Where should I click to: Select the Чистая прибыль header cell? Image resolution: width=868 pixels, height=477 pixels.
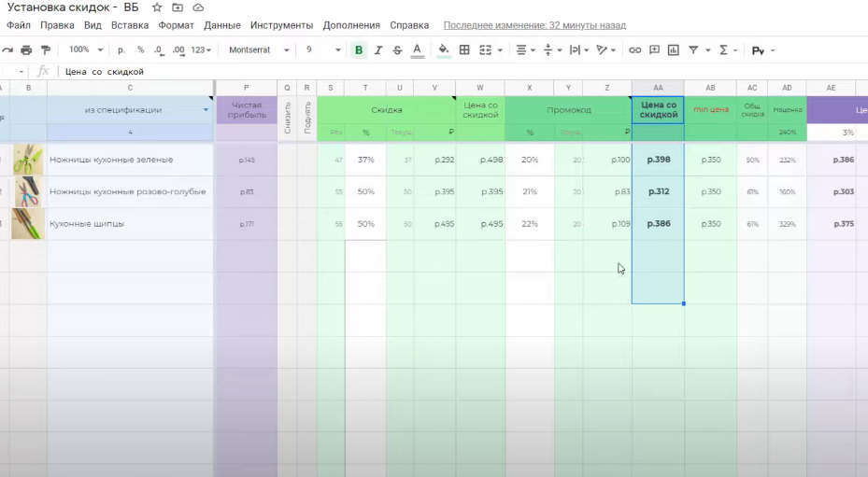pos(247,109)
